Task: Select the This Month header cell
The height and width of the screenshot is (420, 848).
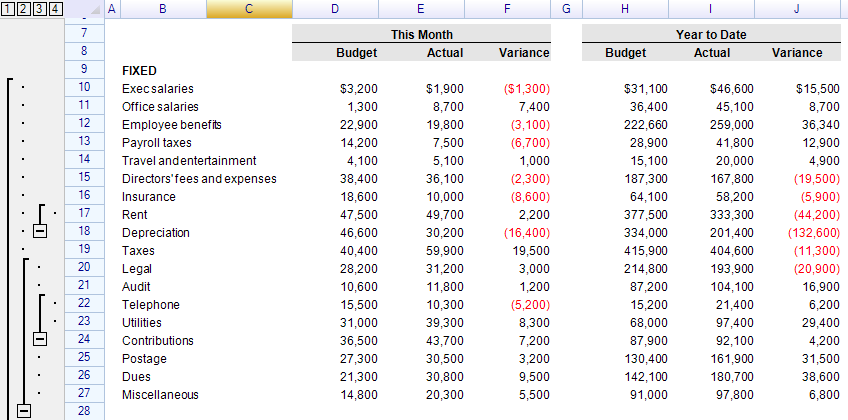Action: point(421,35)
